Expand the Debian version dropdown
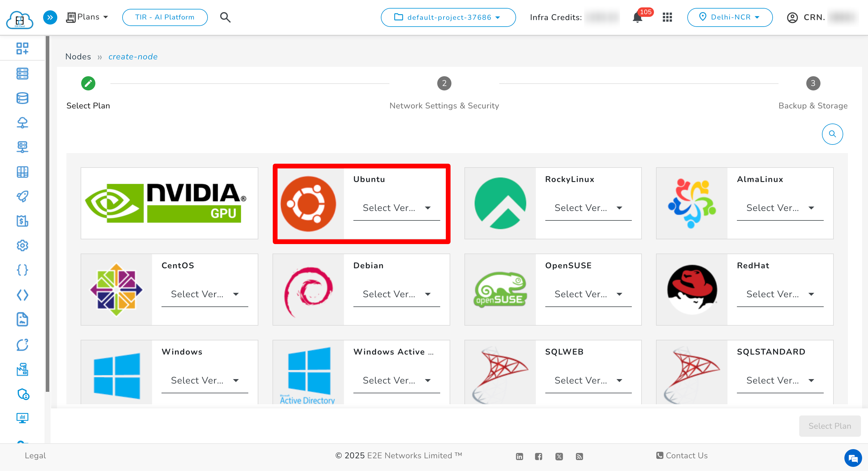Viewport: 868px width, 471px height. [396, 294]
